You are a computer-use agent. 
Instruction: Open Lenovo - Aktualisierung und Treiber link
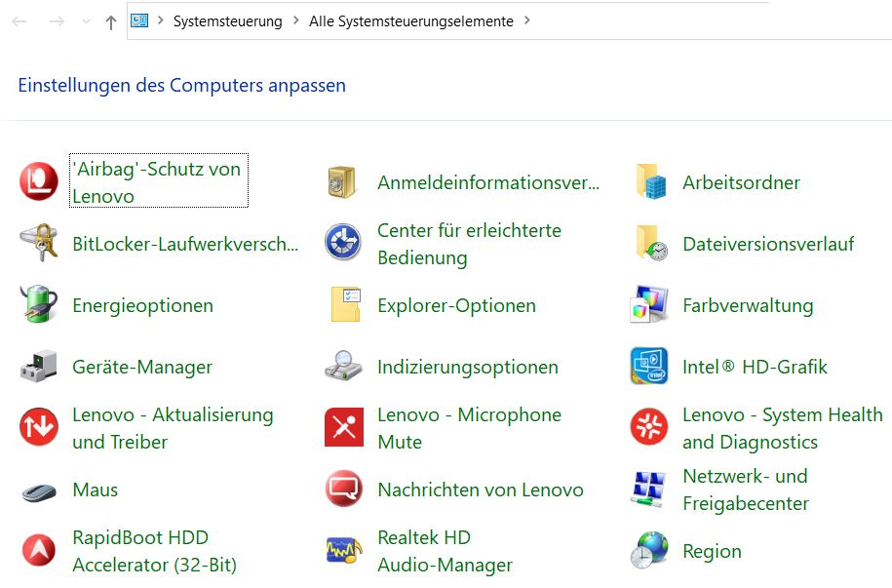[173, 428]
